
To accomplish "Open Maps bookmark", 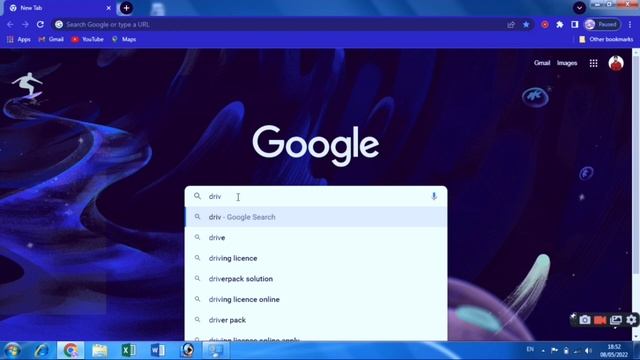I will [x=124, y=39].
